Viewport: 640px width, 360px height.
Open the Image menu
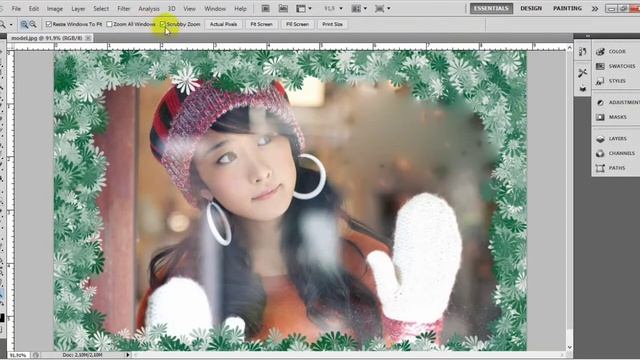(55, 9)
